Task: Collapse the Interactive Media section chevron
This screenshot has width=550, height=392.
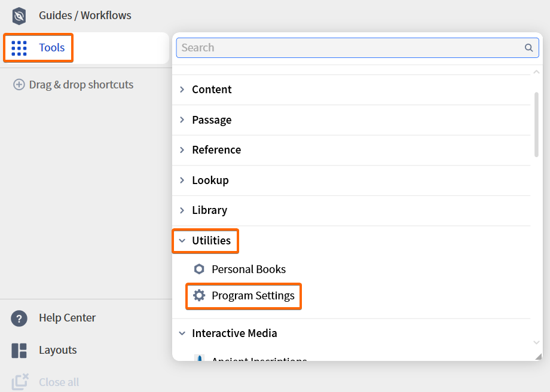Action: point(182,333)
